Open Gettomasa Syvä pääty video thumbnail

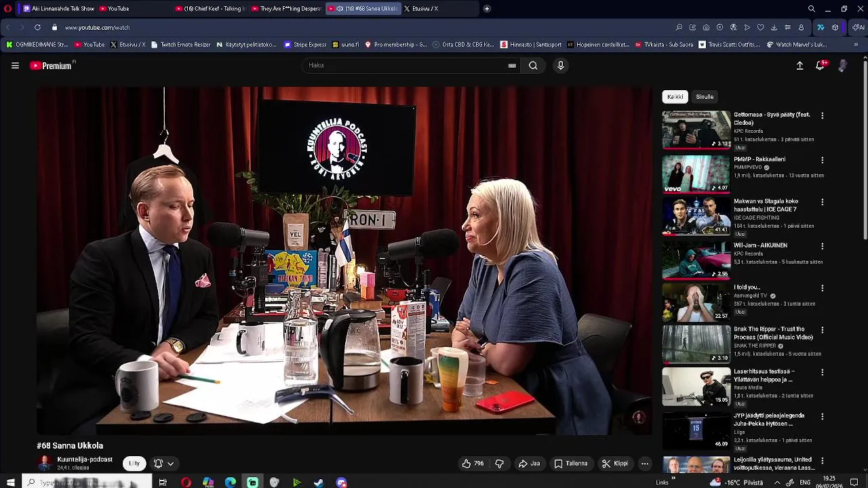click(x=696, y=130)
